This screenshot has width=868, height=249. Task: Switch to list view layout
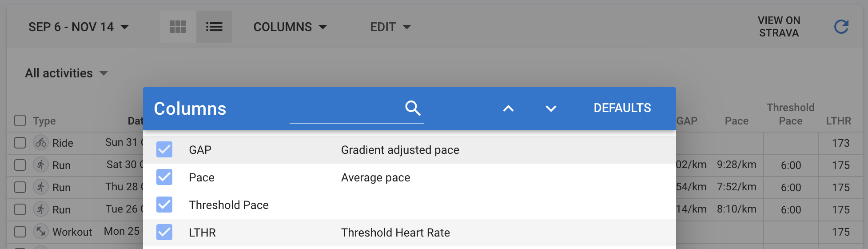coord(214,27)
